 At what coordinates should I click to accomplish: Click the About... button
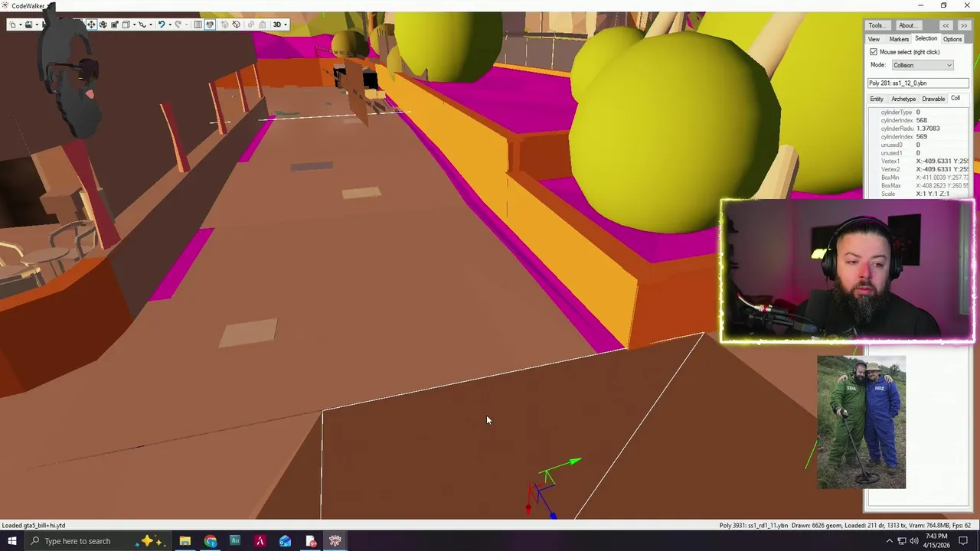(x=907, y=25)
